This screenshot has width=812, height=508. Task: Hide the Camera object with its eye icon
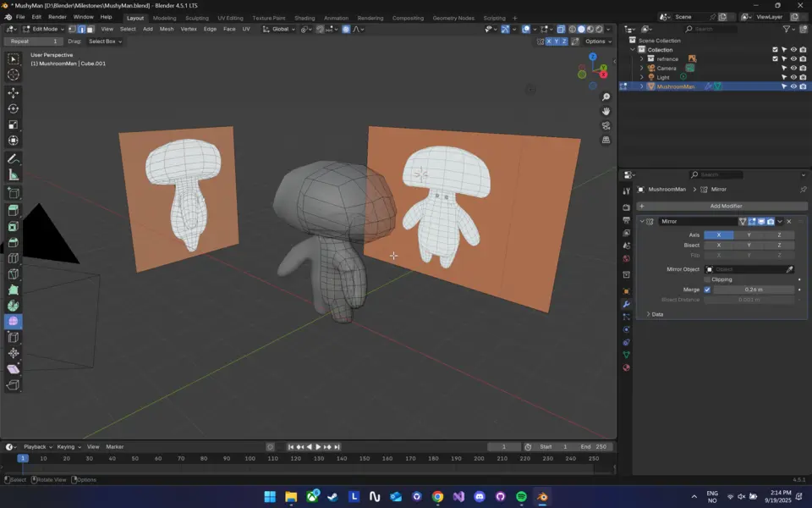793,68
